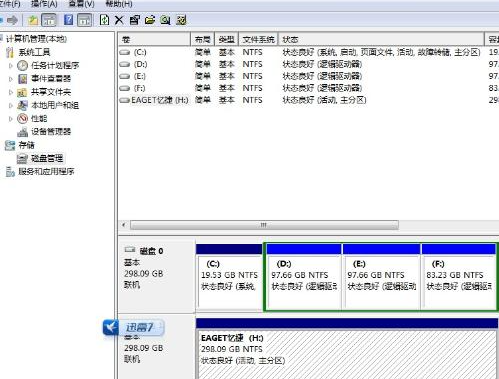Select 设备管理器 label in the tree
Viewport: 499px width, 379px height.
pyautogui.click(x=51, y=132)
